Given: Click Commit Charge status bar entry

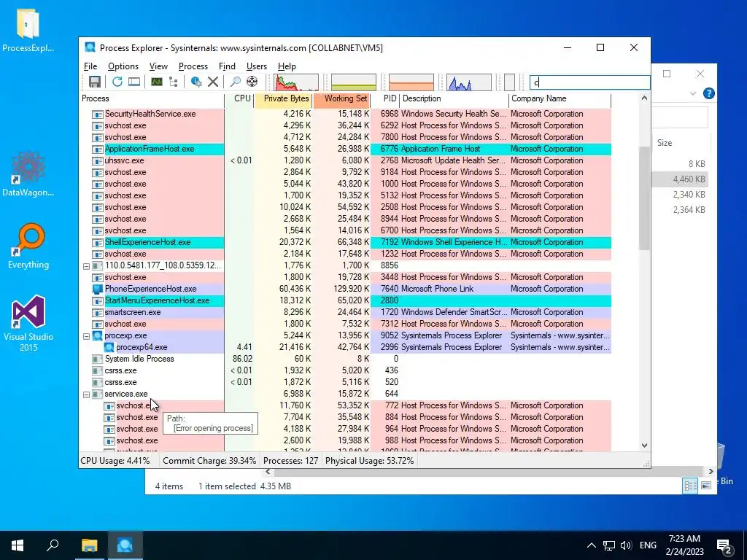Looking at the screenshot, I should pos(209,461).
